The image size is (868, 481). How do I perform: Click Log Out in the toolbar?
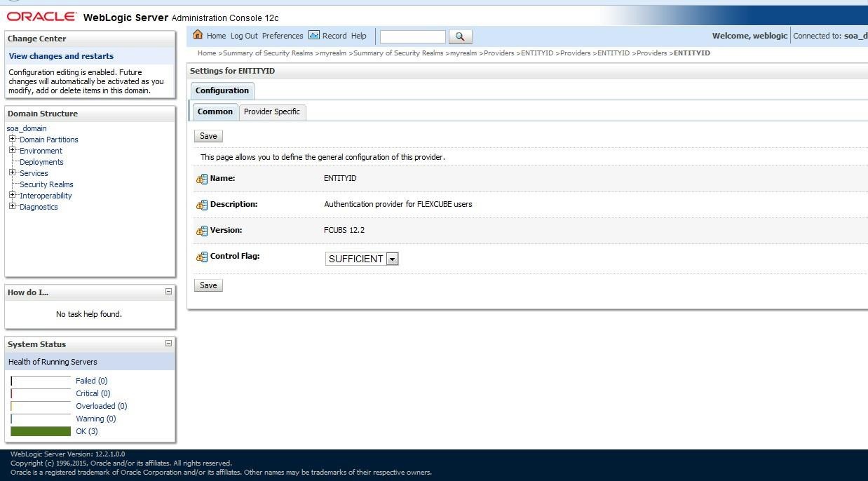pyautogui.click(x=244, y=36)
